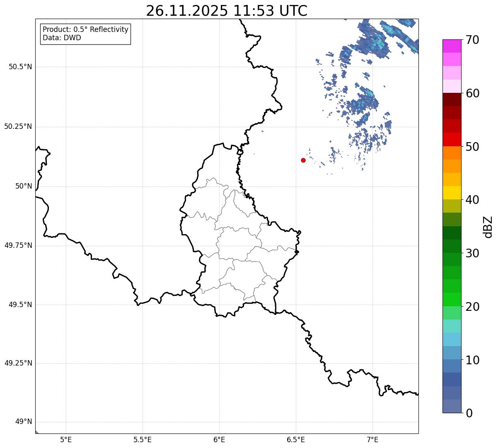Click the 6°E longitude label

tap(219, 440)
